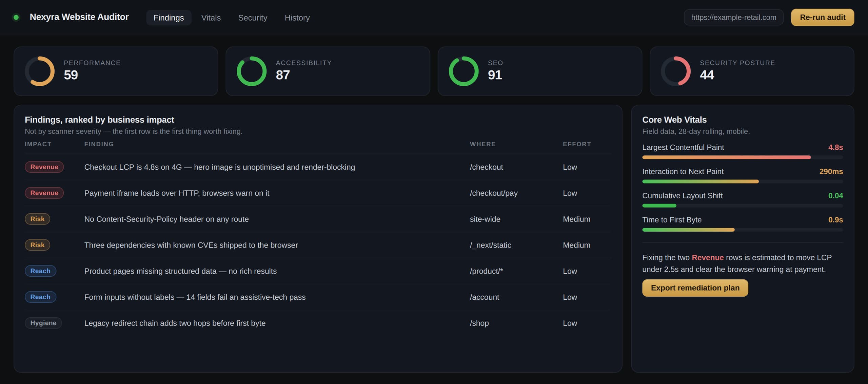Viewport: 868px width, 384px height.
Task: Open the History tab
Action: pyautogui.click(x=297, y=18)
